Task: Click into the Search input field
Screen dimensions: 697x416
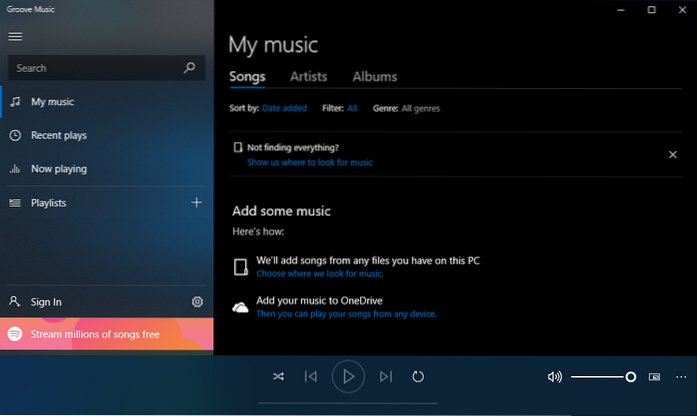Action: [x=95, y=68]
